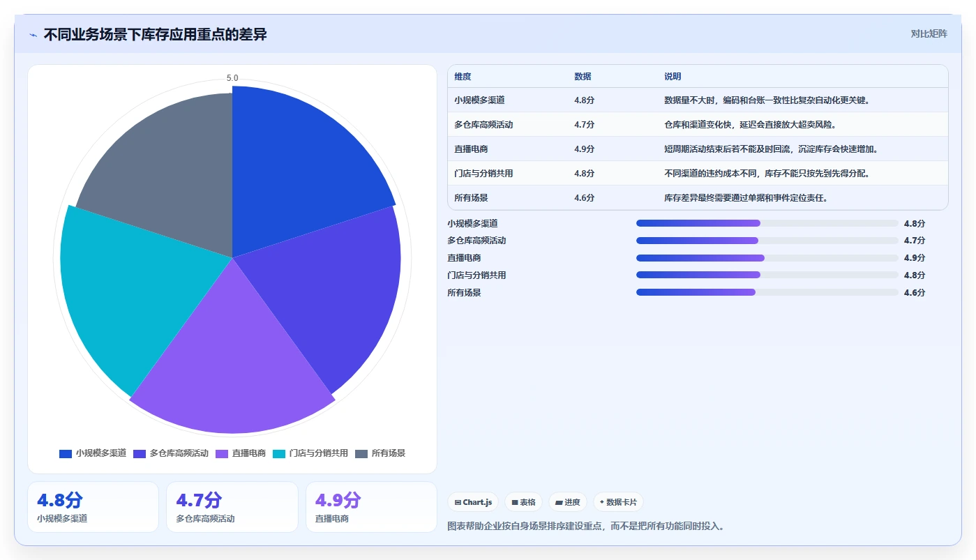This screenshot has width=976, height=560.
Task: Open the 4.7分 多仓库高频活动 data card
Action: 232,507
